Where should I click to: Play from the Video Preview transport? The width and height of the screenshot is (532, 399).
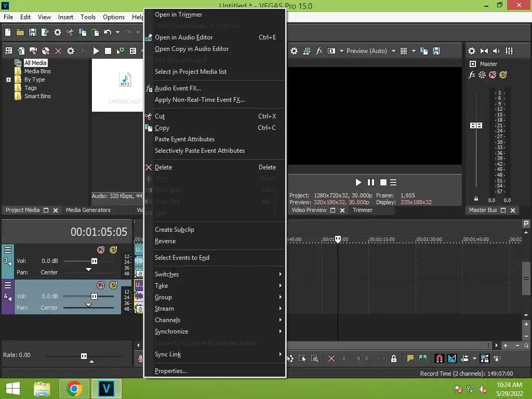[358, 182]
